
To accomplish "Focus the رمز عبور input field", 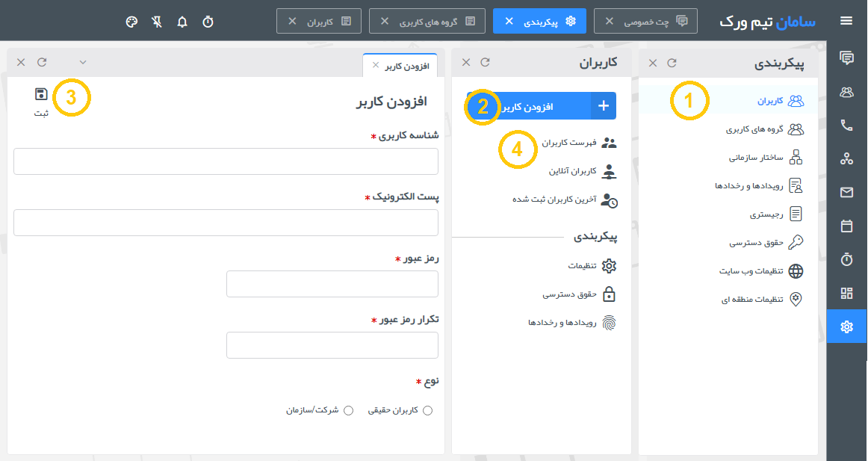I will coord(332,284).
